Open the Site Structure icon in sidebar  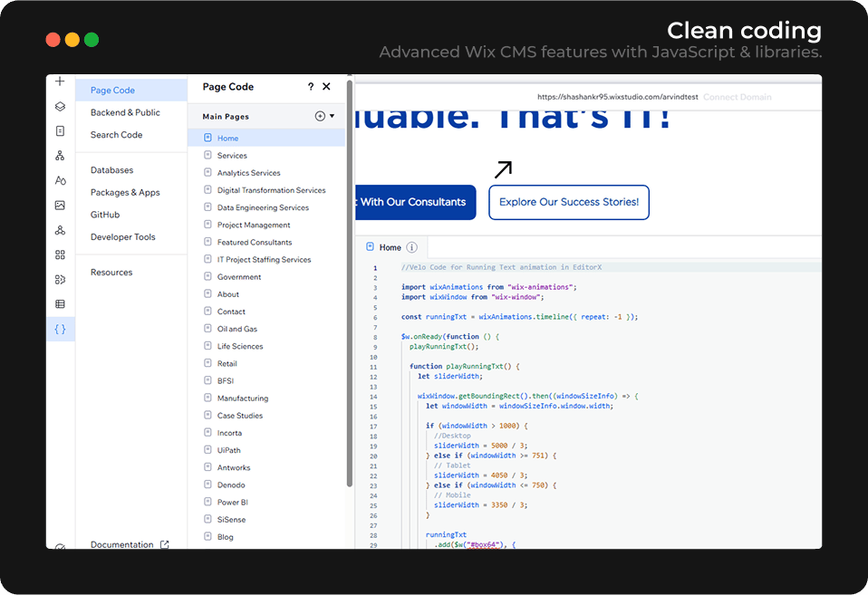[x=60, y=156]
